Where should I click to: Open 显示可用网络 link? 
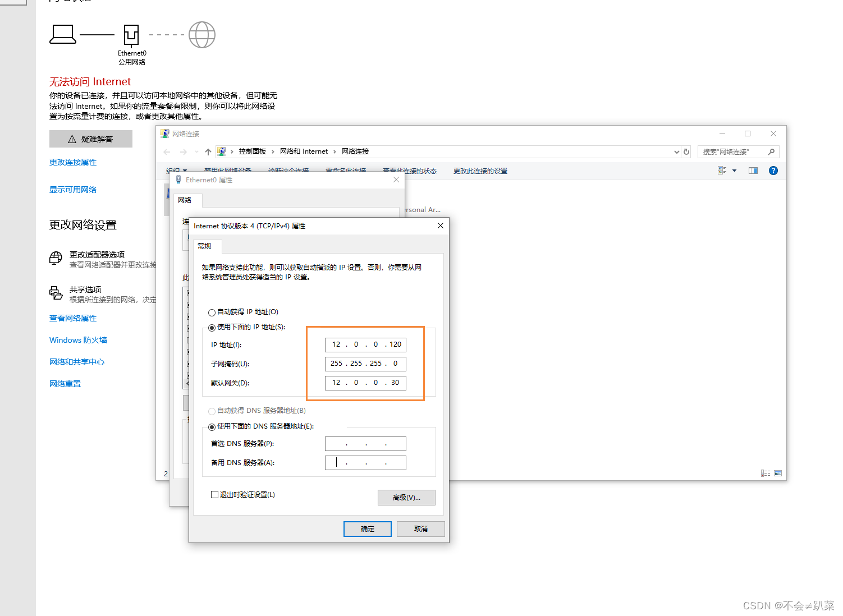[x=73, y=190]
